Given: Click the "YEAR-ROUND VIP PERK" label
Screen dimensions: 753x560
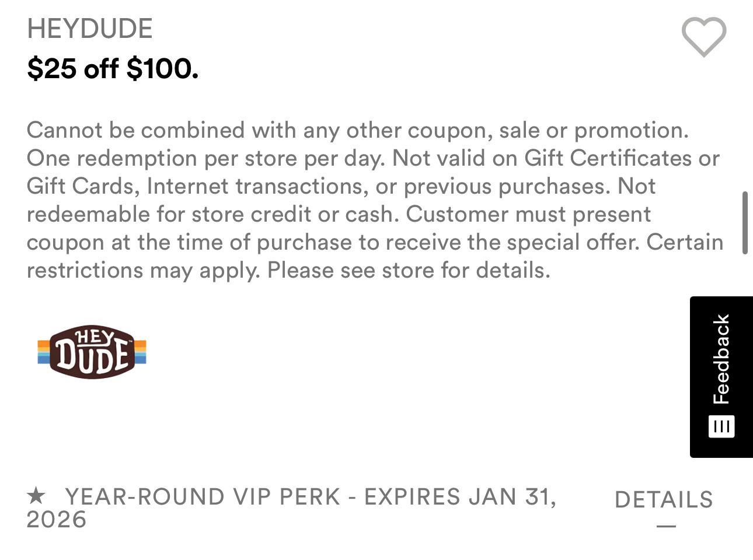Looking at the screenshot, I should pyautogui.click(x=203, y=497).
